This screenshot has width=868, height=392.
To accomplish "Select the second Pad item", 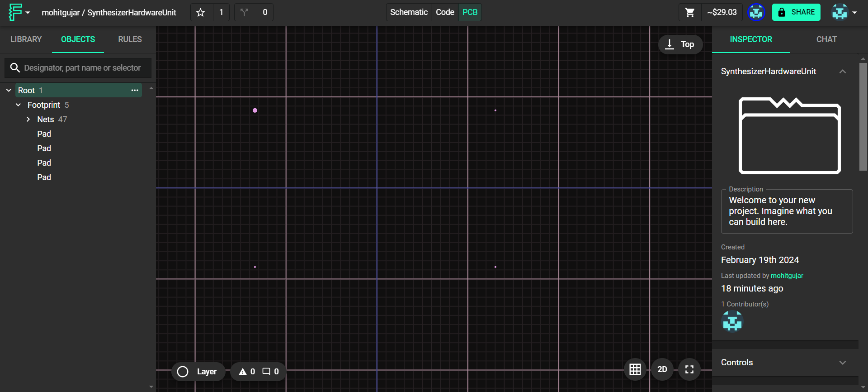I will click(44, 148).
